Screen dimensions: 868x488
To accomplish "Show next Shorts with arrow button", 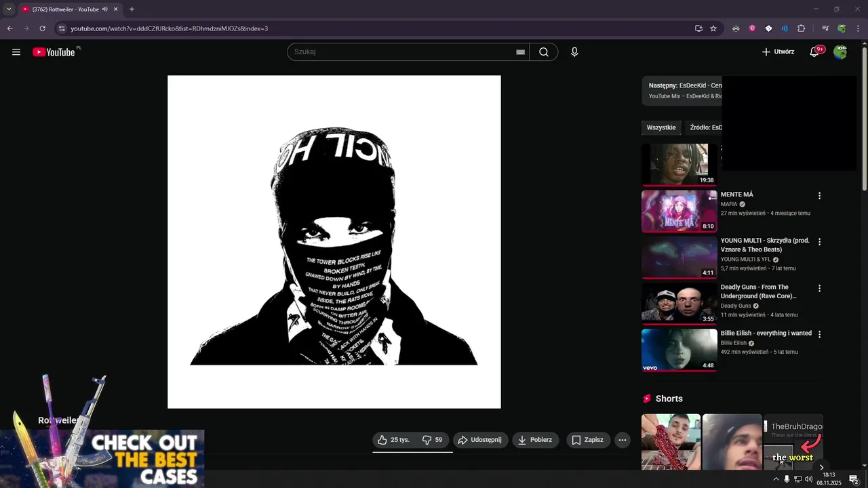I will coord(821,467).
